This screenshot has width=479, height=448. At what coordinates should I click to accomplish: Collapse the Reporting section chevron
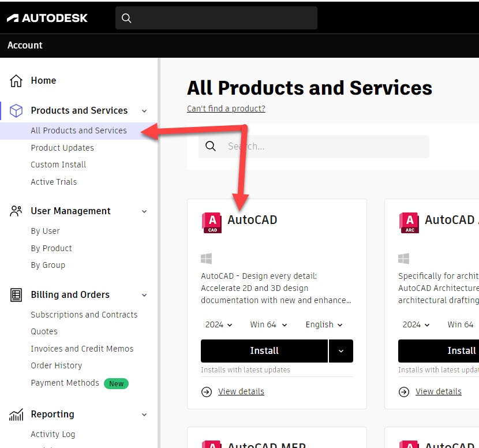click(144, 415)
